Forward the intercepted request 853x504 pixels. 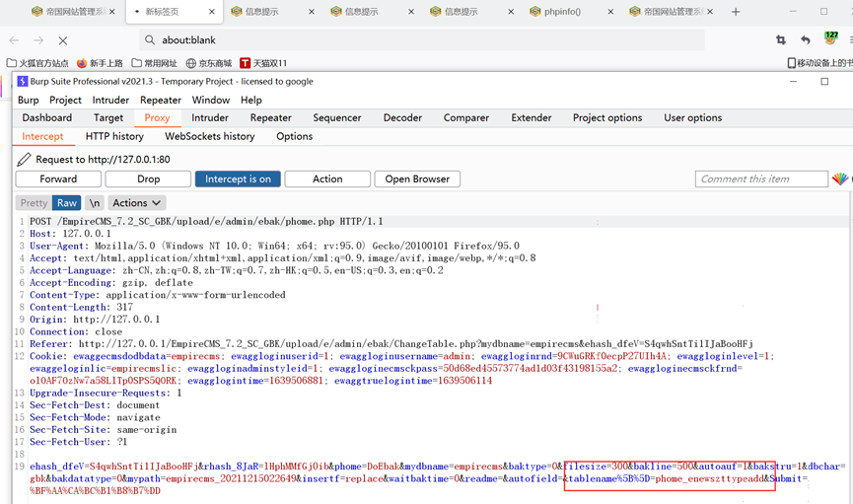pos(58,180)
